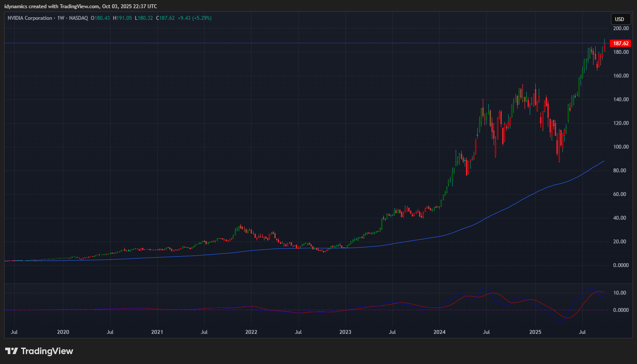Select the 2023 marker on the time axis
The image size is (637, 364).
pyautogui.click(x=345, y=332)
